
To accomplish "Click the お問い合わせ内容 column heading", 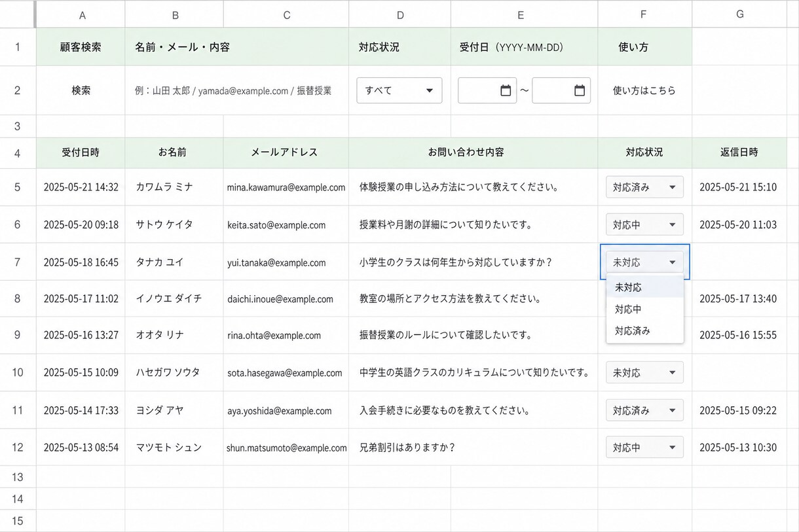I will (473, 152).
